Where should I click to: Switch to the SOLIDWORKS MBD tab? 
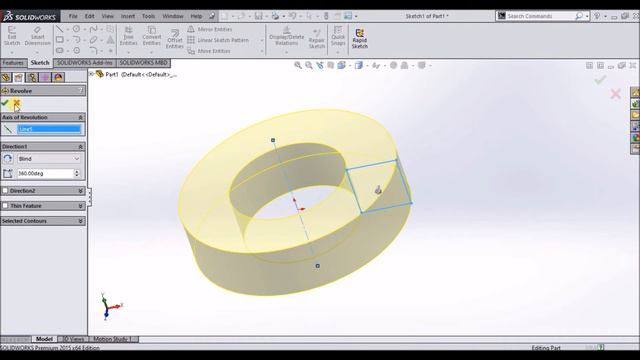(x=143, y=63)
